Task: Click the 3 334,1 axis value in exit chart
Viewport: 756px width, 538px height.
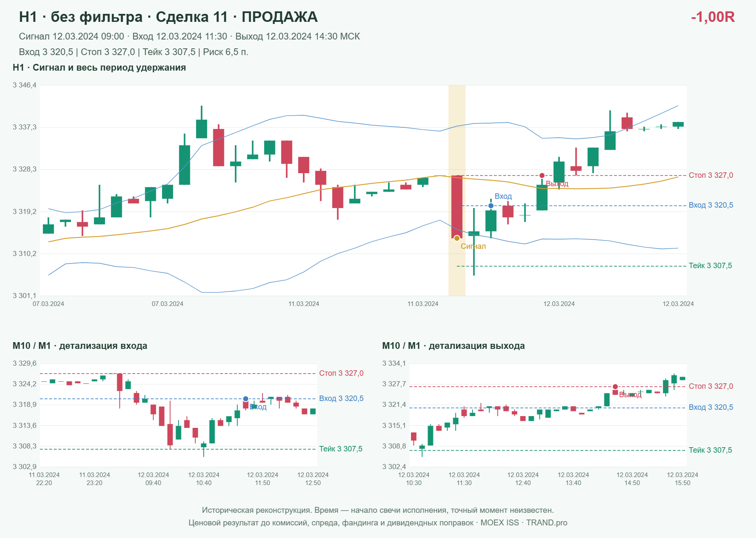Action: [394, 364]
